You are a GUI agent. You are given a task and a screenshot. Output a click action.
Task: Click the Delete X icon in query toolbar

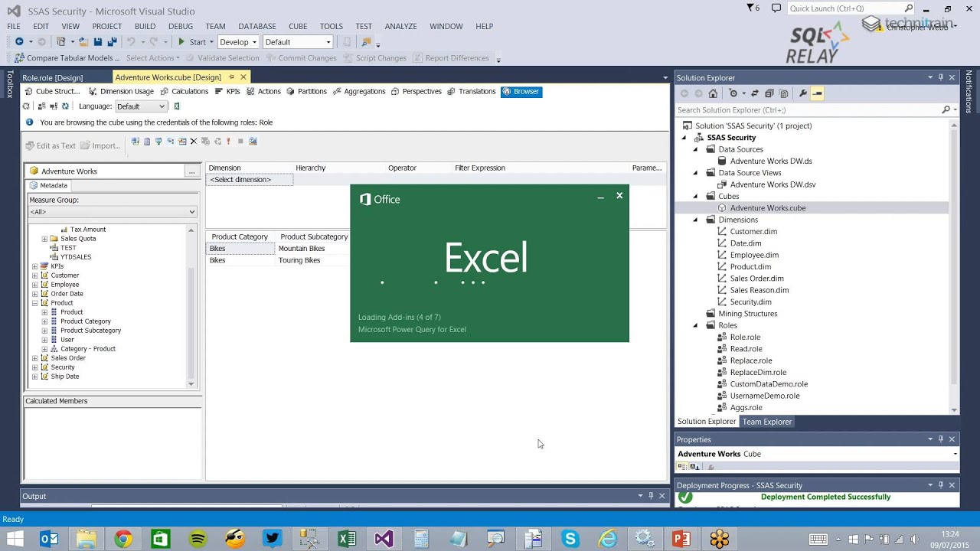tap(194, 142)
